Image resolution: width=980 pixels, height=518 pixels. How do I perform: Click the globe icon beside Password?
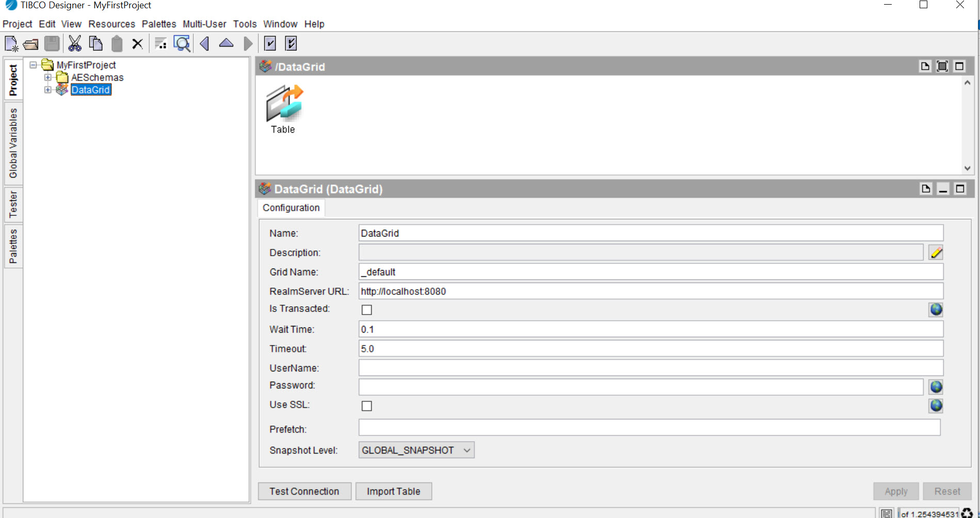click(x=936, y=387)
